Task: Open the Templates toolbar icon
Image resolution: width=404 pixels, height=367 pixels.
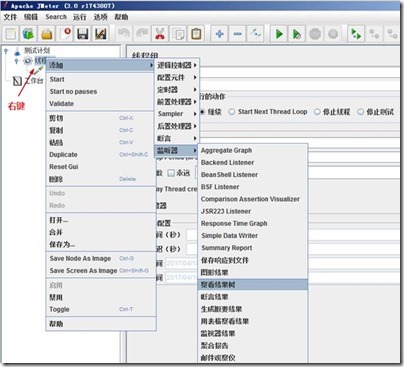Action: (x=29, y=34)
